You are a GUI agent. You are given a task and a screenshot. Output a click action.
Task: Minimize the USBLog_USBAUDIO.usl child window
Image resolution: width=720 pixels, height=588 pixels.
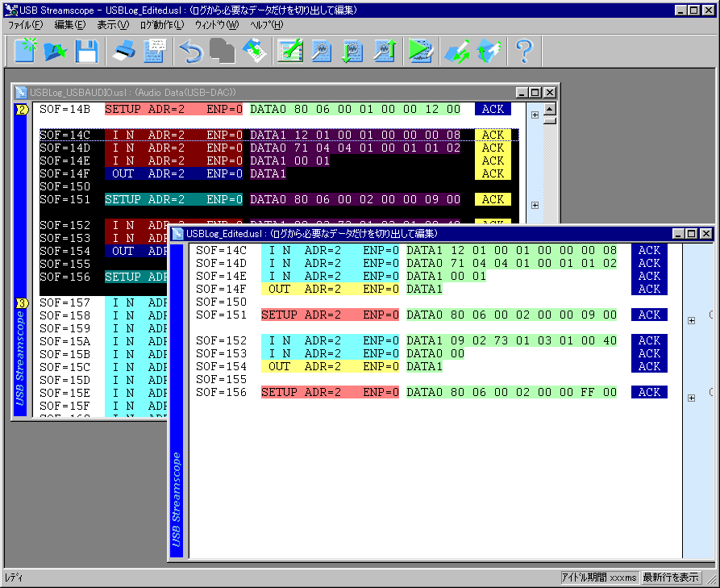pos(521,92)
